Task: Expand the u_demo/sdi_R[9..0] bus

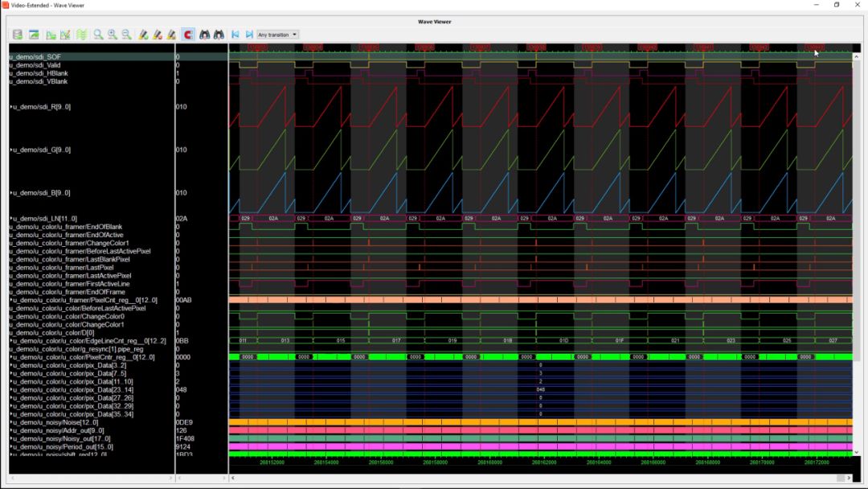Action: pos(11,107)
